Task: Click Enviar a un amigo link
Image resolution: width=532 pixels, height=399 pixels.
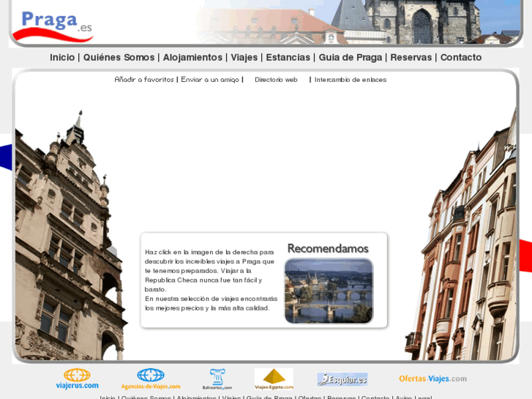Action: [210, 80]
